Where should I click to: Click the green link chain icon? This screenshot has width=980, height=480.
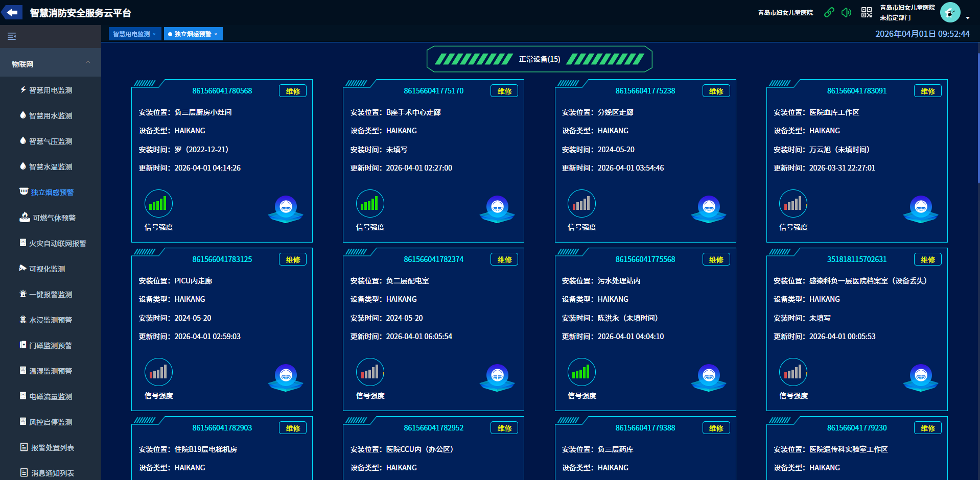click(x=829, y=12)
